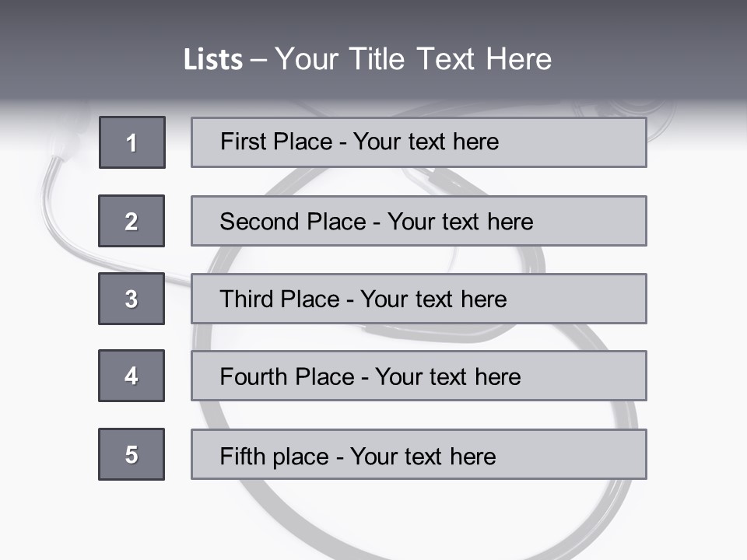Select 'Your Title Text Here' title text
Screen dimensions: 747x560
pyautogui.click(x=413, y=59)
